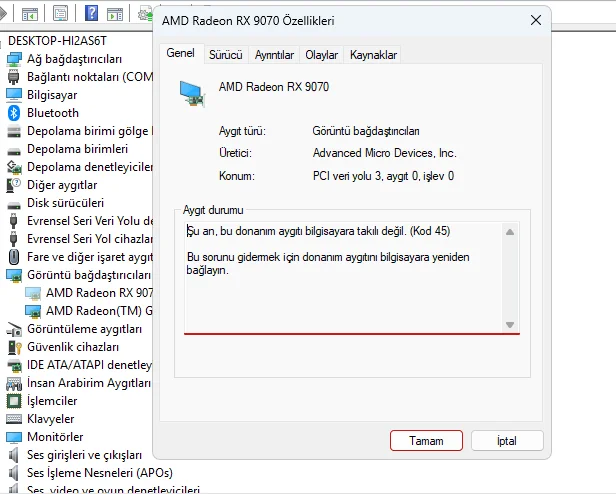
Task: Select the Disk sürücüleri drive icon
Action: (14, 204)
